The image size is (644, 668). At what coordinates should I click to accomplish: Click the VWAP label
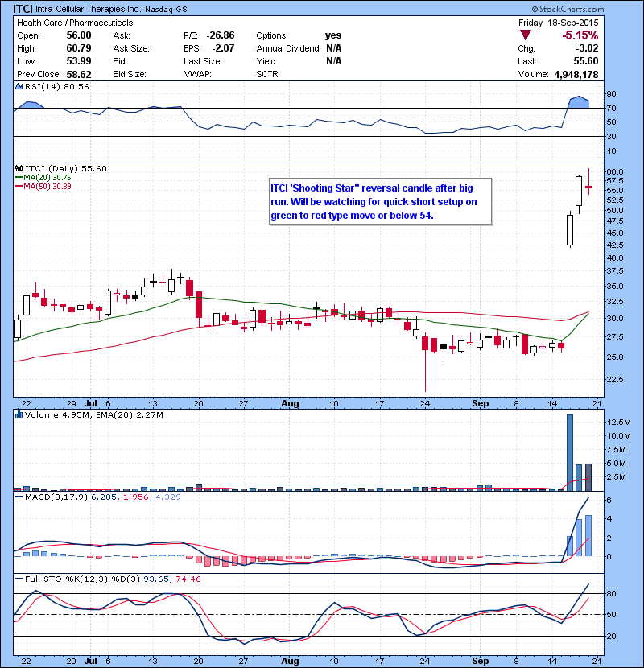tap(197, 74)
